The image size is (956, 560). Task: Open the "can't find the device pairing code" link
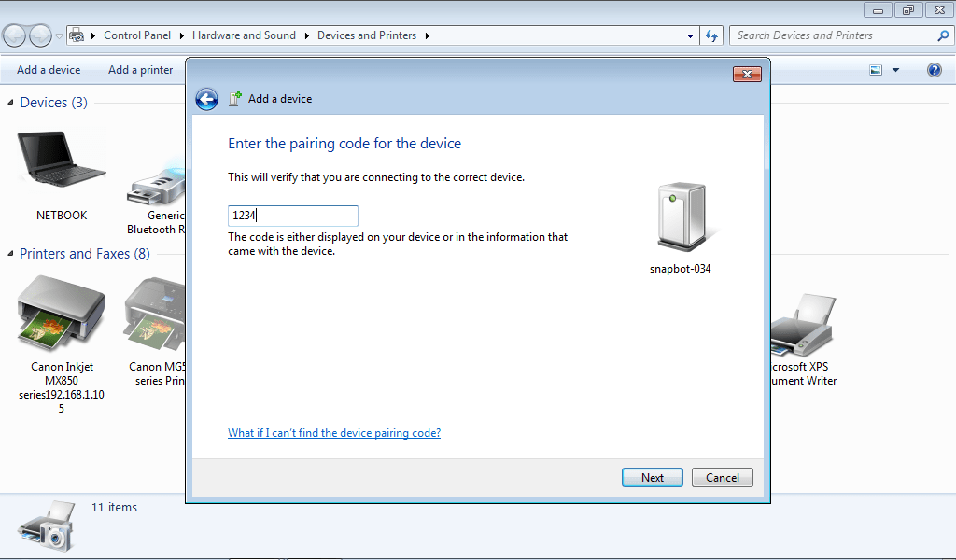pyautogui.click(x=334, y=433)
